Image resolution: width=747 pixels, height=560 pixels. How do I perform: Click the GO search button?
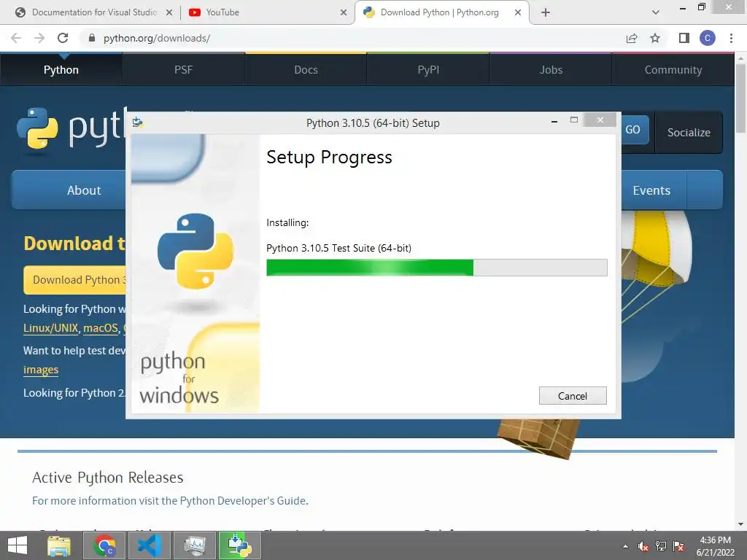tap(634, 130)
